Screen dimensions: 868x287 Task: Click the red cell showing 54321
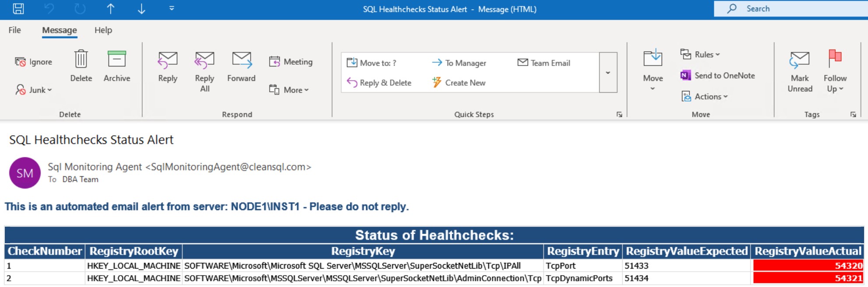[x=808, y=278]
